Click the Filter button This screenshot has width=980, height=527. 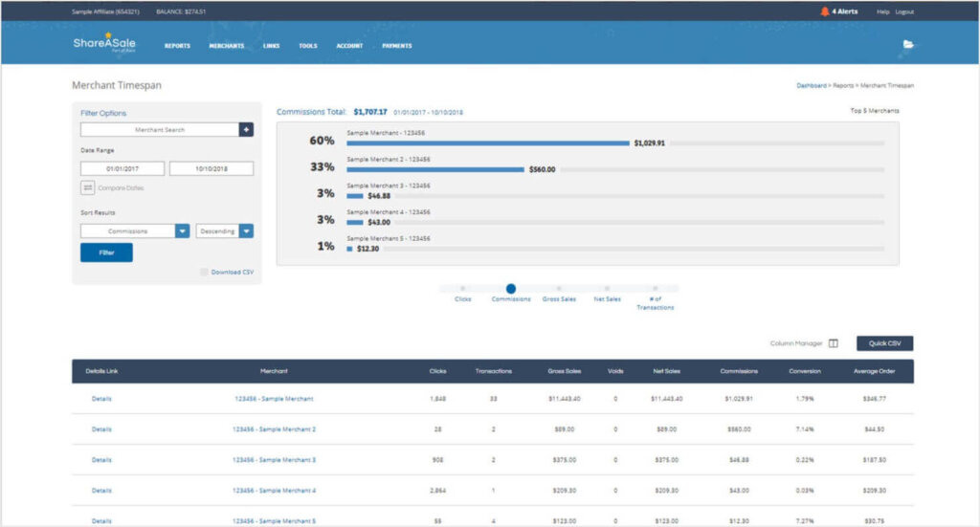click(x=106, y=253)
